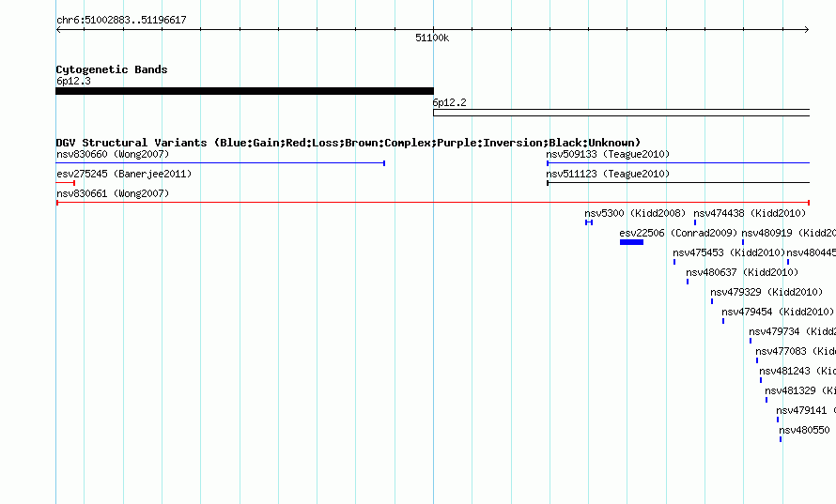Select the blue marker under nsv480637

point(688,282)
